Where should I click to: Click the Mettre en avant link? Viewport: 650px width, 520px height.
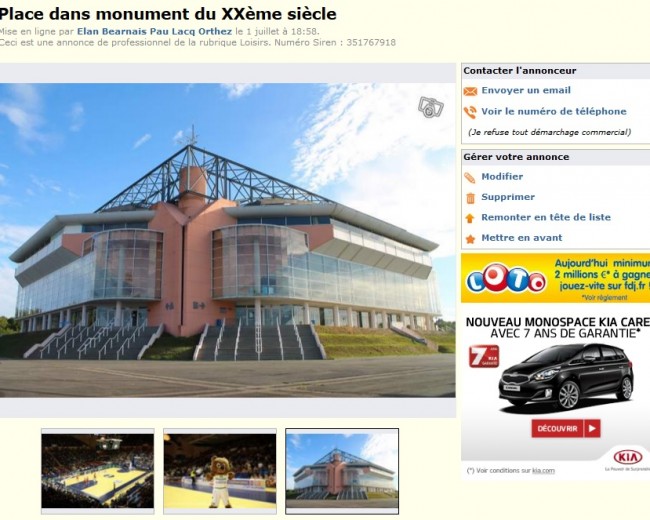coord(521,238)
